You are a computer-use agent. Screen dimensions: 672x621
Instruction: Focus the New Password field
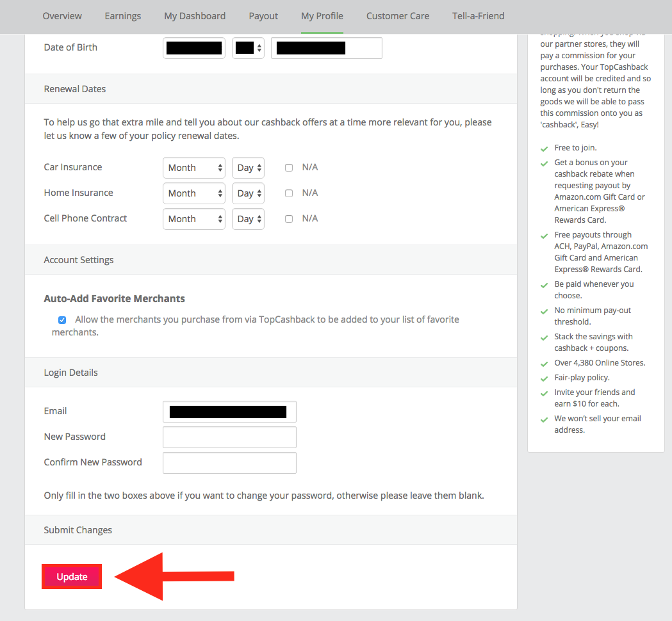[229, 437]
